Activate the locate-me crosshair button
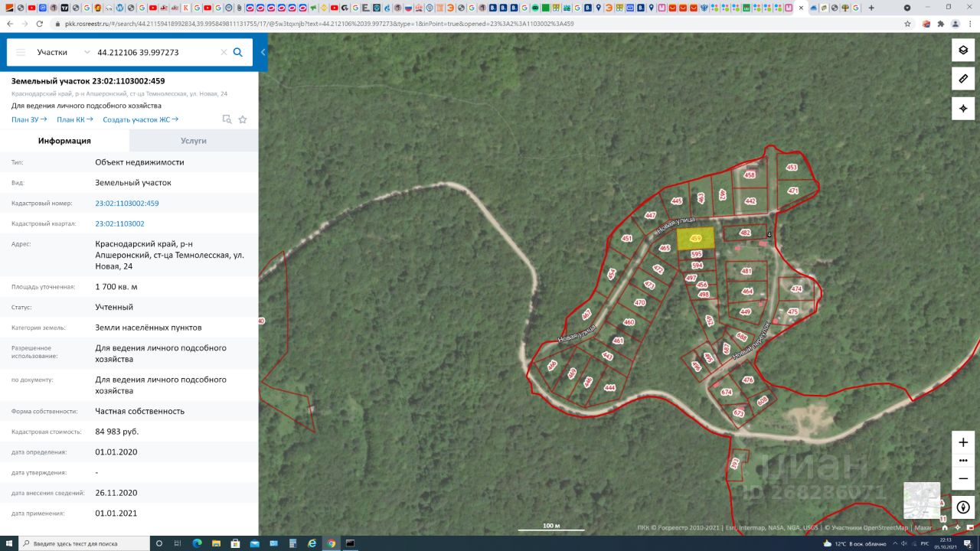This screenshot has width=980, height=551. [x=963, y=108]
